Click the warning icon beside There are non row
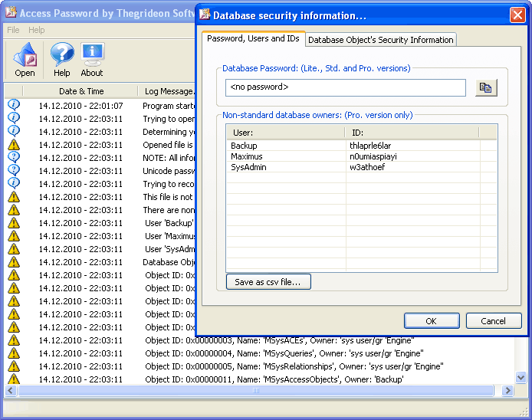Viewport: 532px width, 420px height. click(14, 210)
